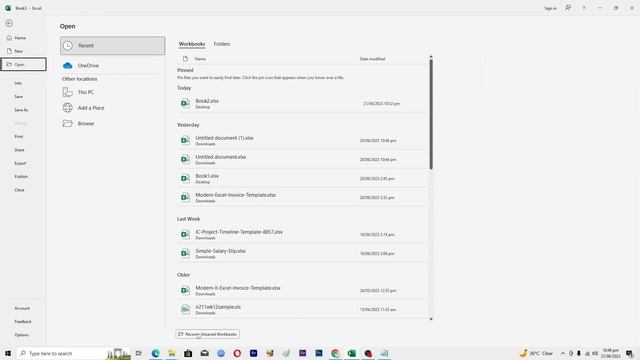Click Browse to find a file

click(x=113, y=123)
